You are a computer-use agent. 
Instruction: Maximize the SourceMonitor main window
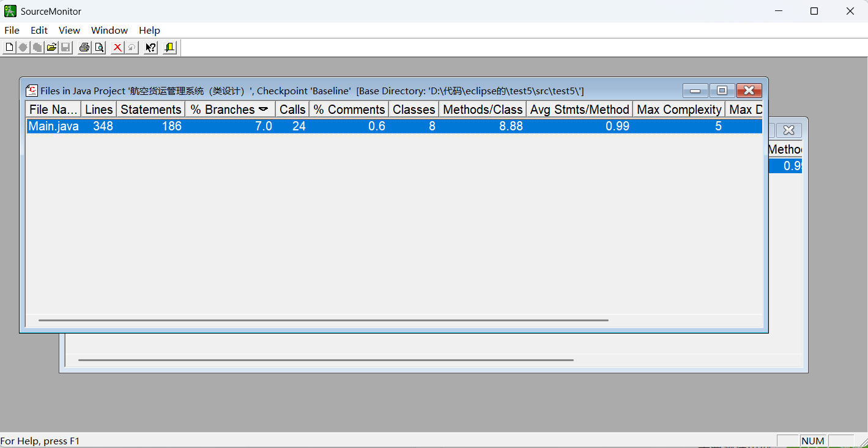pyautogui.click(x=814, y=11)
